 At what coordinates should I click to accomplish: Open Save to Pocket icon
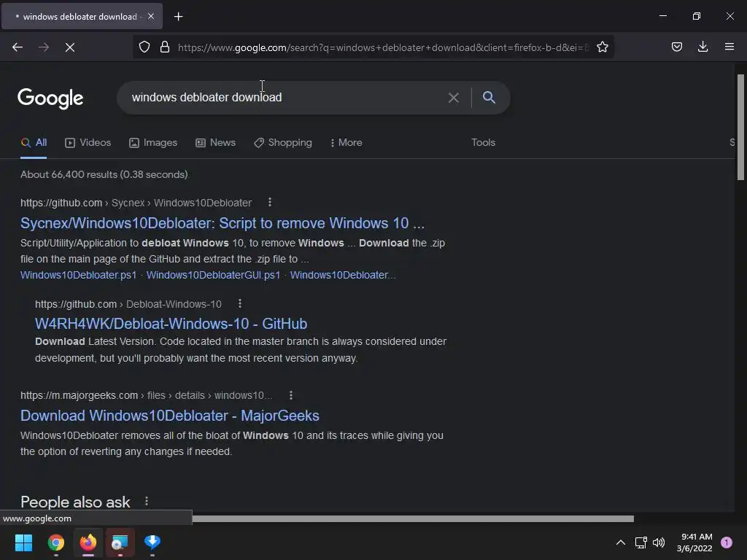click(676, 47)
